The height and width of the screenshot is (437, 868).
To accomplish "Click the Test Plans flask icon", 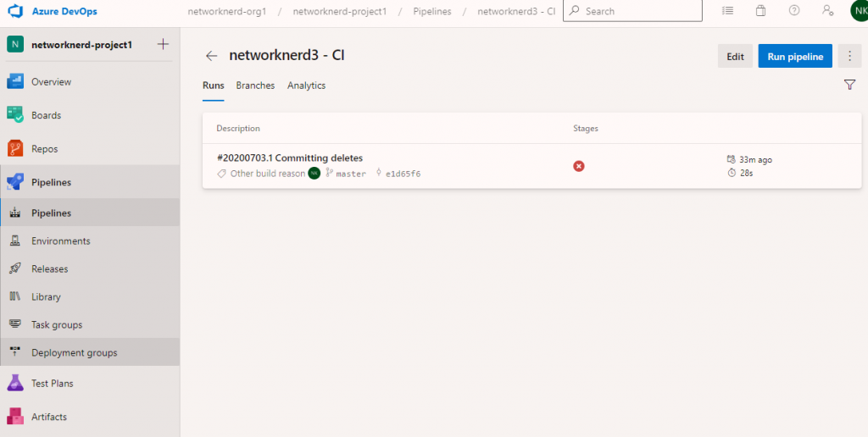I will (x=15, y=383).
